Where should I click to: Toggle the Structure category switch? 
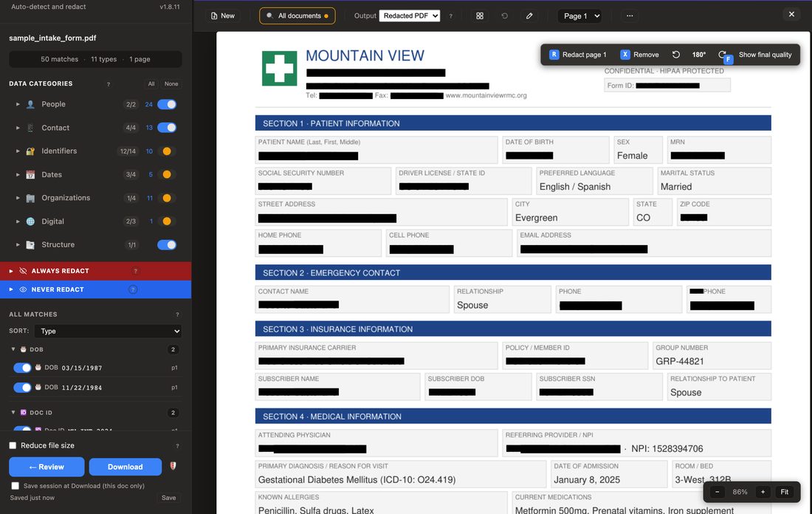(x=167, y=244)
